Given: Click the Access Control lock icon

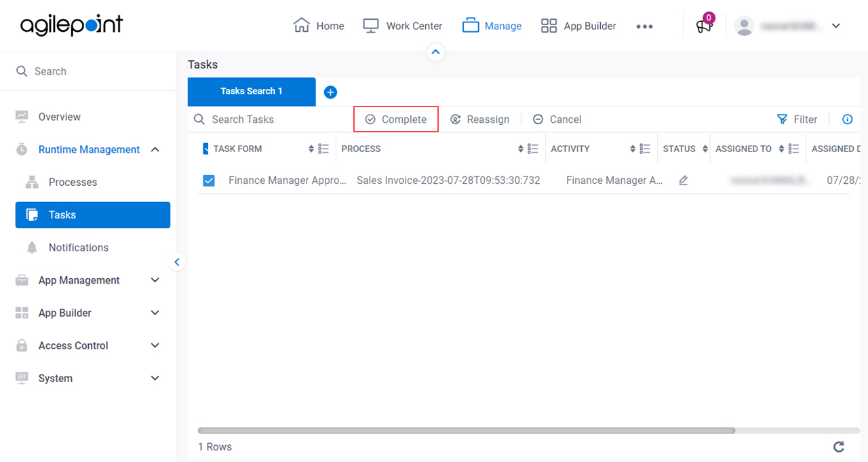Looking at the screenshot, I should (22, 345).
